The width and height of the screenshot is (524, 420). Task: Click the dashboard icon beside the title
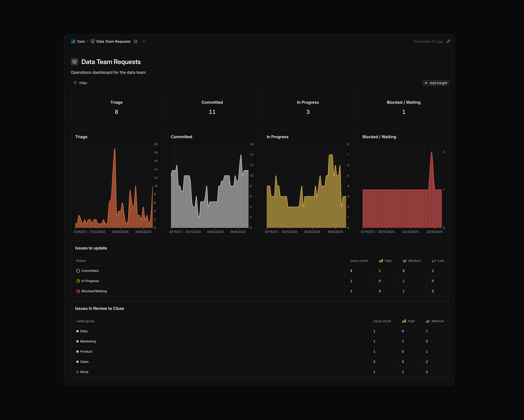tap(75, 62)
